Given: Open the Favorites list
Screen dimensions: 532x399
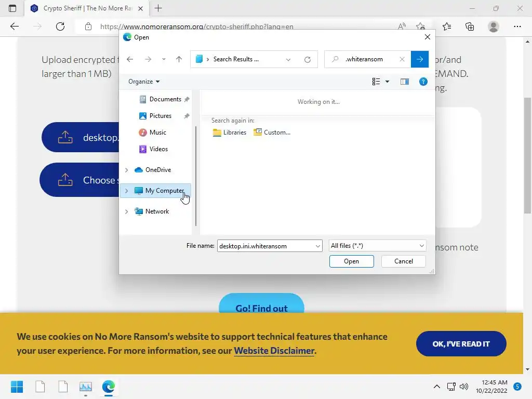Looking at the screenshot, I should [x=447, y=26].
